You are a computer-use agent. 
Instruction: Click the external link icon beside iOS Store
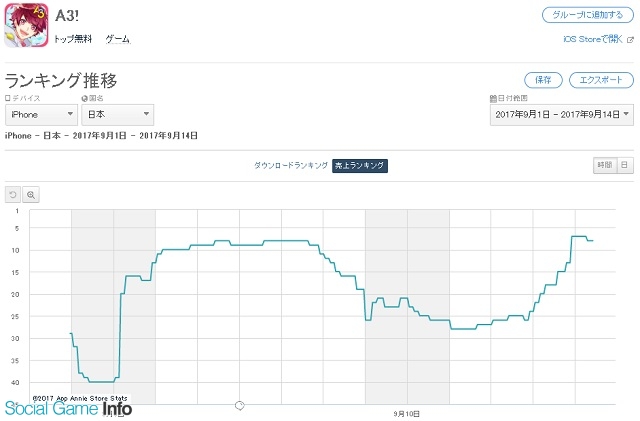[630, 40]
